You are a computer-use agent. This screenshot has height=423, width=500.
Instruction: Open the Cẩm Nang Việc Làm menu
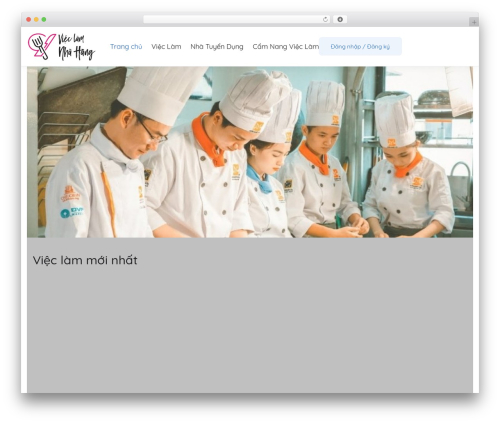tap(286, 47)
